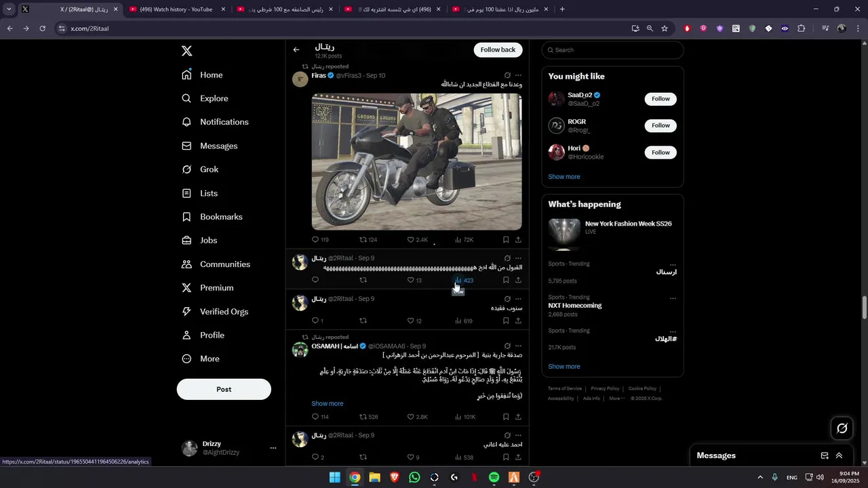Bookmark this page with the star icon
This screenshot has width=868, height=488.
click(x=665, y=28)
